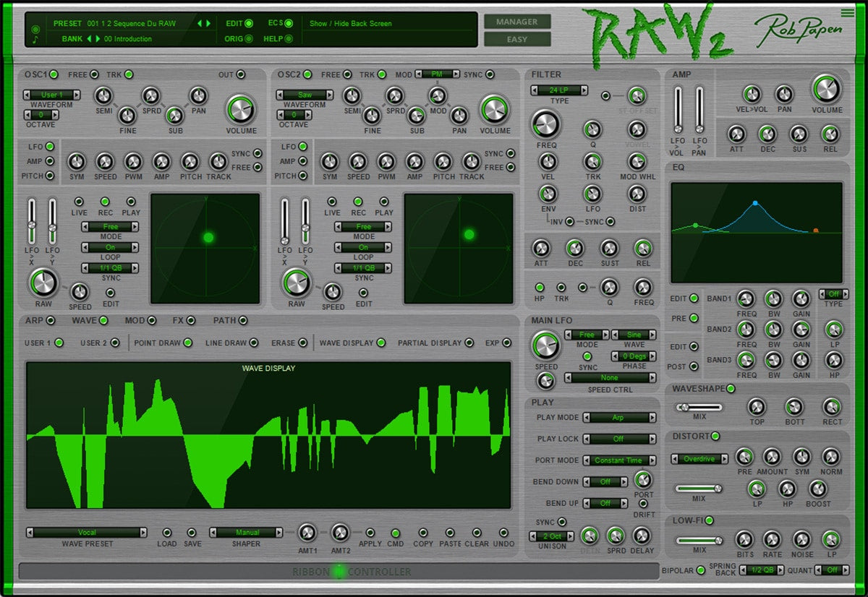Click the AMP section VOLUME knob
This screenshot has width=868, height=597.
(826, 89)
